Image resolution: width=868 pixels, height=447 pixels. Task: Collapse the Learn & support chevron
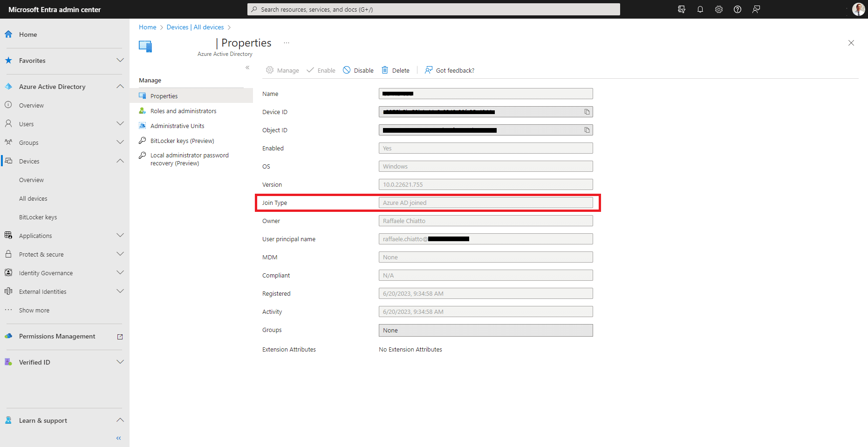120,420
